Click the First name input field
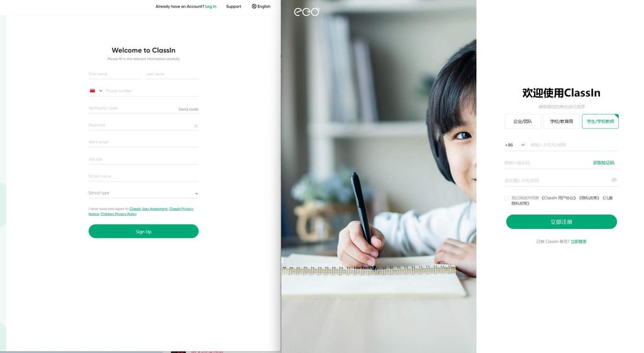Viewport: 644px width, 353px height. (114, 74)
